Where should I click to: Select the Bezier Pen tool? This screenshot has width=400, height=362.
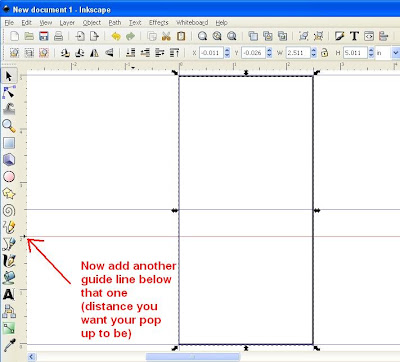(x=9, y=244)
